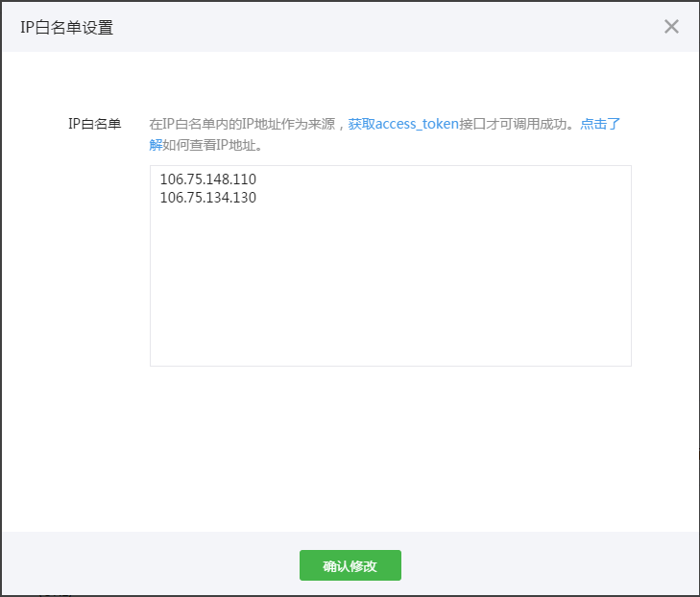
Task: Close the IP白名单设置 dialog
Action: pyautogui.click(x=671, y=27)
